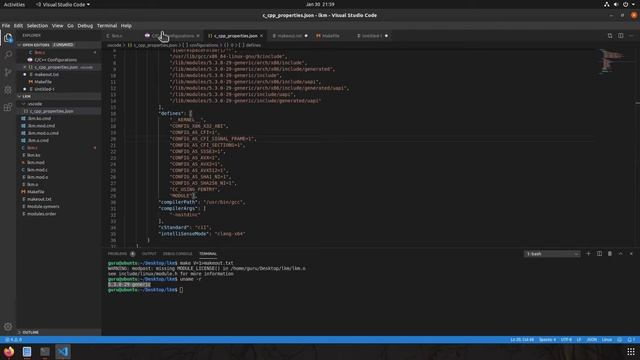Click errors and warnings count in status bar

pos(13,340)
